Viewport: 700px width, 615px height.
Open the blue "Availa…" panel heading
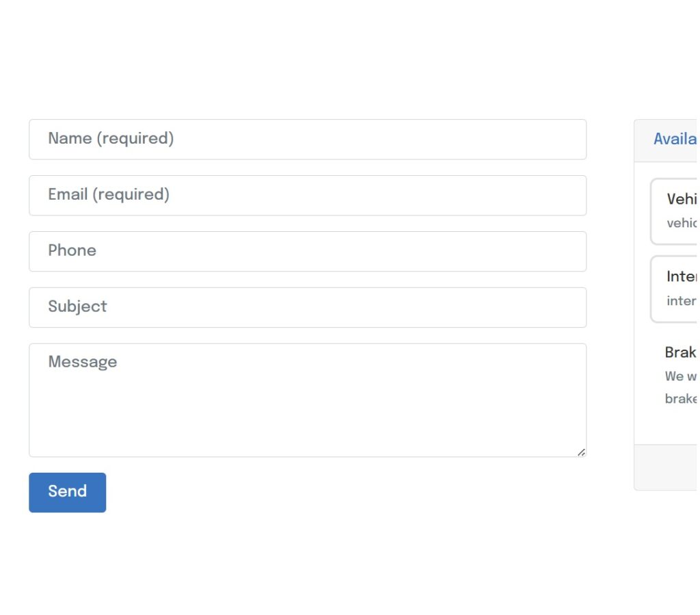click(x=675, y=140)
